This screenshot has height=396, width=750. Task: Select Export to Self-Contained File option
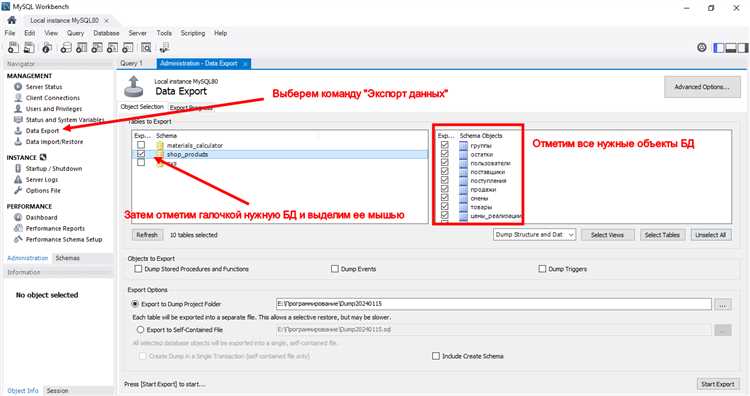(x=140, y=330)
